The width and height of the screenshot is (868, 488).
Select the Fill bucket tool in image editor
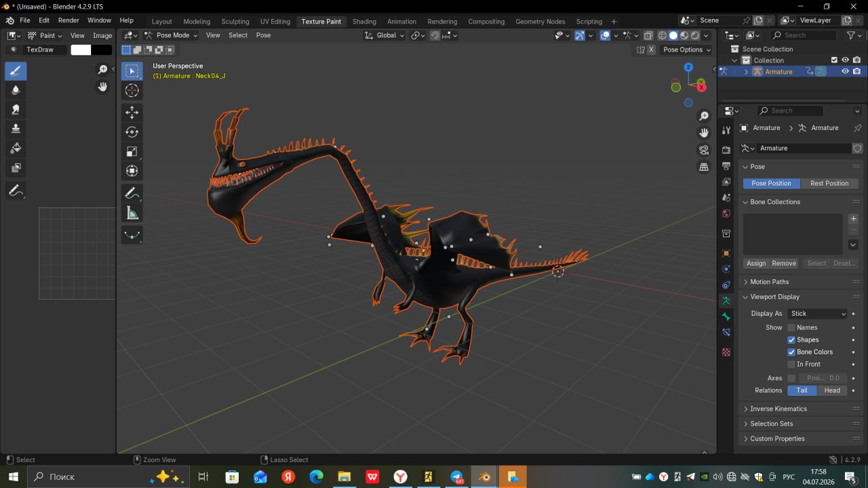(x=16, y=148)
